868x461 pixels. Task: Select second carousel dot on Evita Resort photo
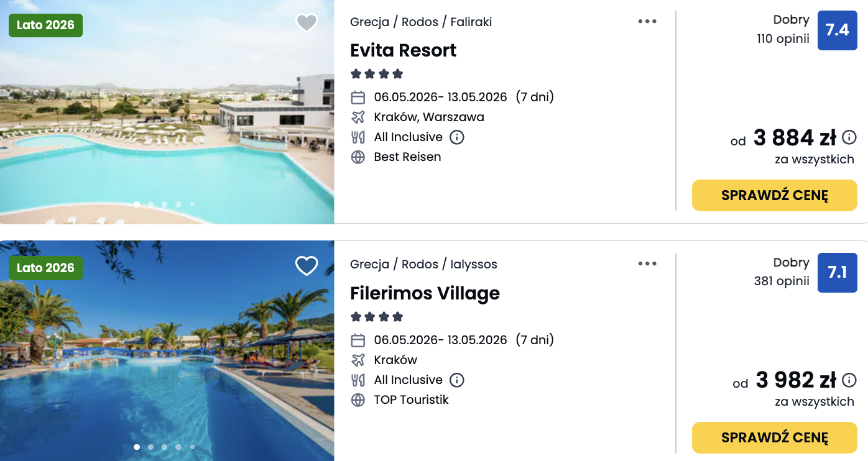[x=150, y=204]
